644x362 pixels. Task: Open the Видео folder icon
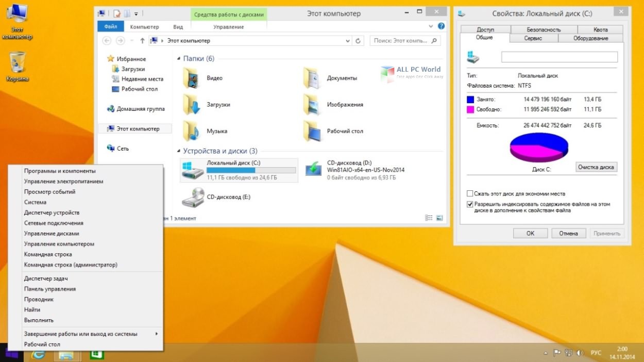[x=191, y=78]
